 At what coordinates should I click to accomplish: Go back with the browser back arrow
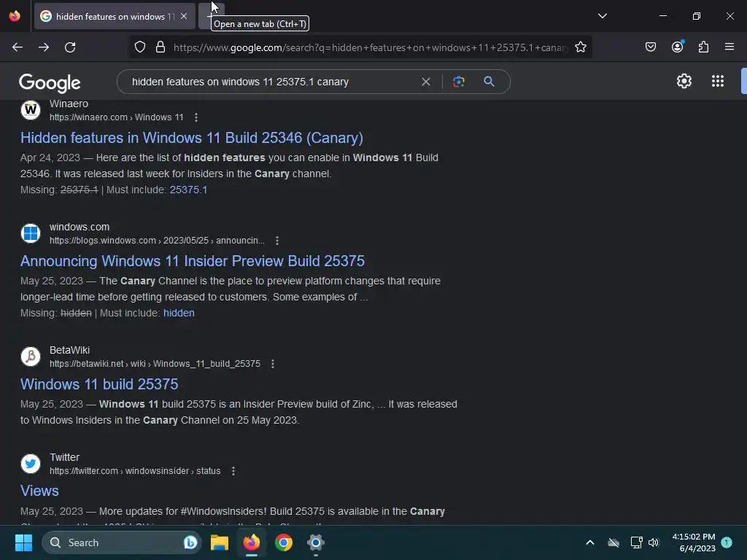pos(18,47)
